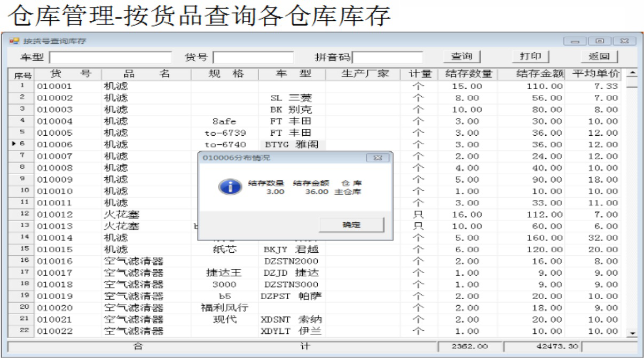Click into the 拼音码 text field
This screenshot has width=644, height=358.
(388, 57)
